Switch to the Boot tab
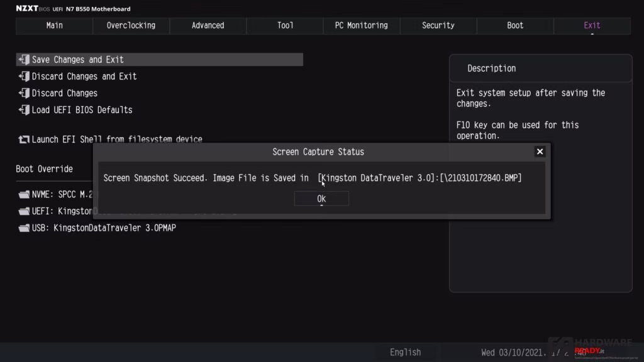644x362 pixels. [x=515, y=25]
